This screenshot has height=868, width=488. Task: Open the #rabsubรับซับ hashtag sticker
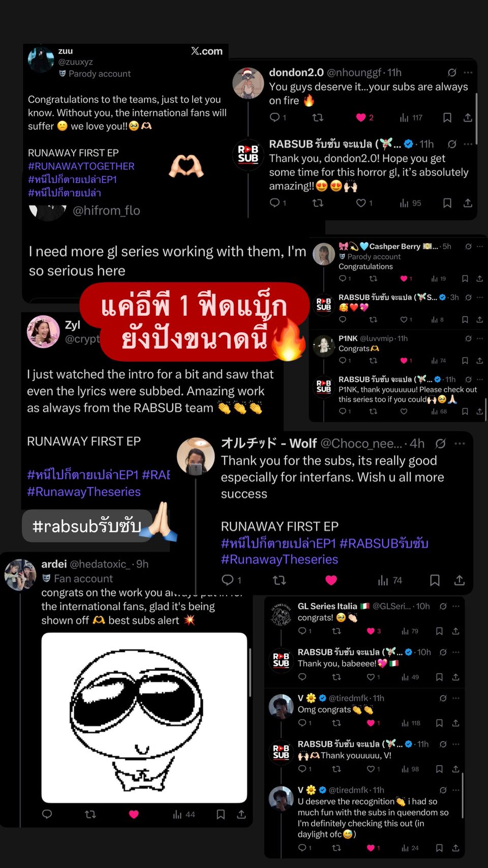(x=87, y=526)
